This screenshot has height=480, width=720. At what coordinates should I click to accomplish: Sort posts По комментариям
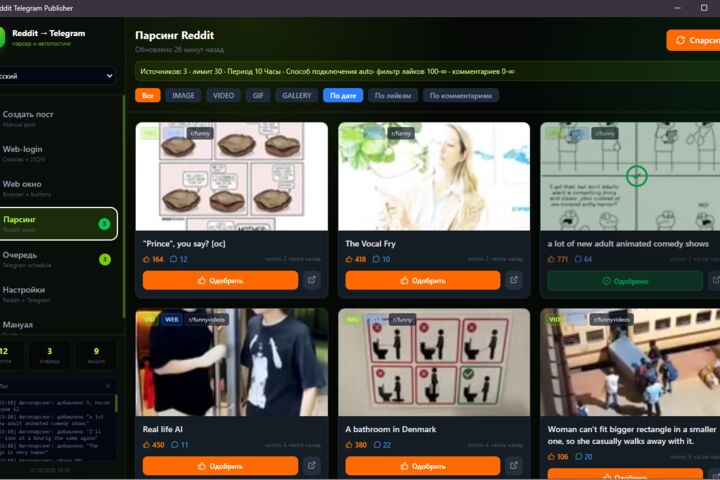(461, 96)
